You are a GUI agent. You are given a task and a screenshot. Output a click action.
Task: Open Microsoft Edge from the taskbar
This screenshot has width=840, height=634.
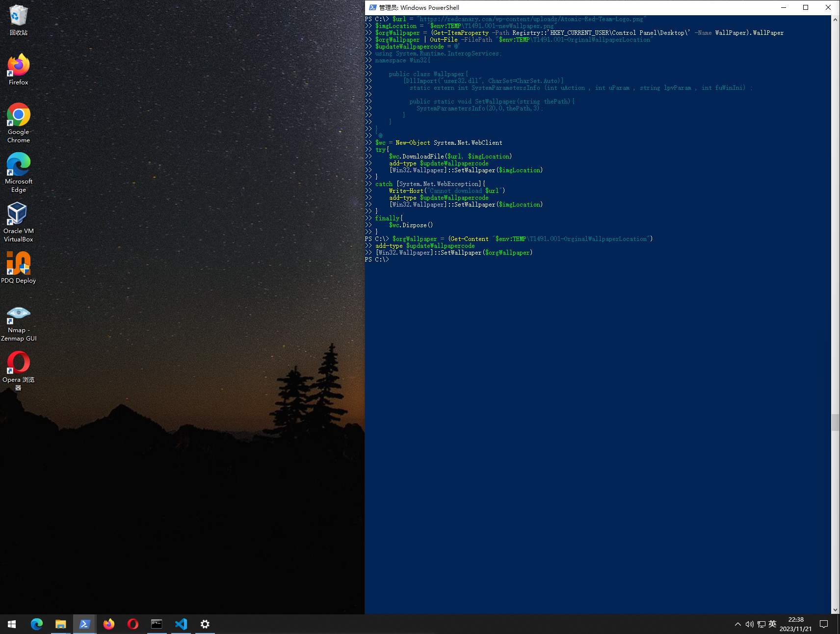click(36, 624)
